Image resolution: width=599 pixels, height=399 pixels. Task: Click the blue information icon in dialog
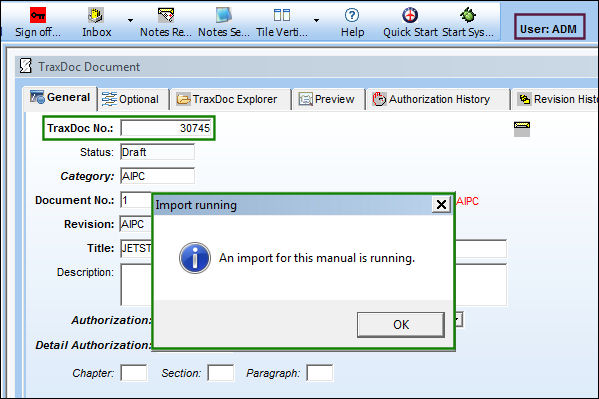pos(195,258)
